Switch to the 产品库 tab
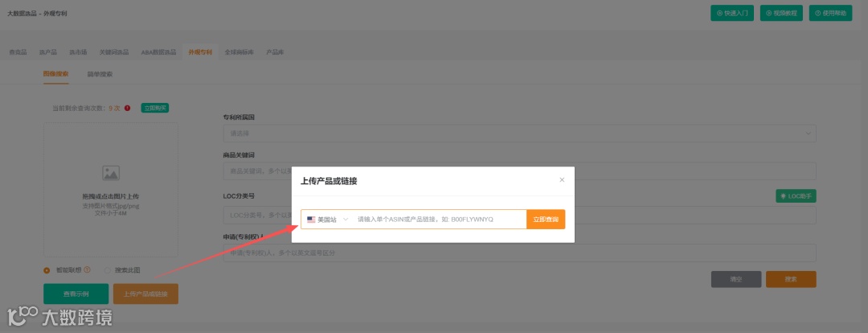868x333 pixels. pyautogui.click(x=275, y=52)
